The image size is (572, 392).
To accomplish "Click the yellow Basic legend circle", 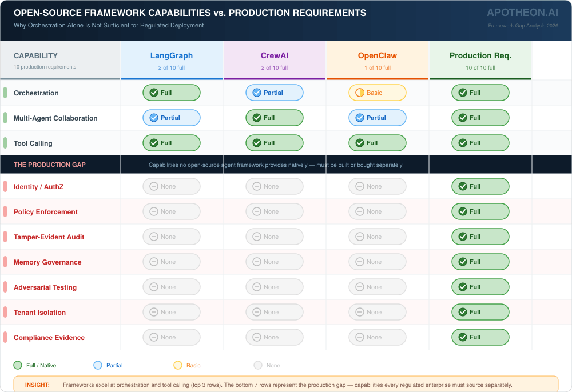I will point(178,365).
